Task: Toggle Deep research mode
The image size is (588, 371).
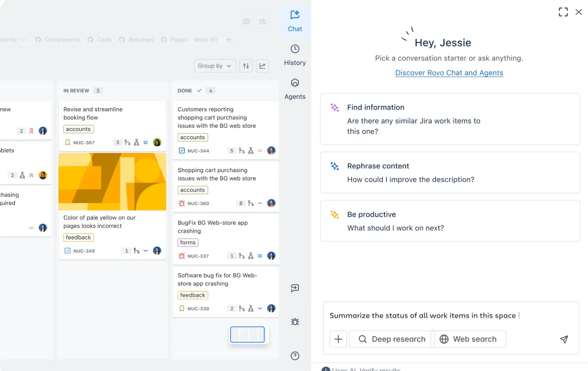Action: pos(392,339)
